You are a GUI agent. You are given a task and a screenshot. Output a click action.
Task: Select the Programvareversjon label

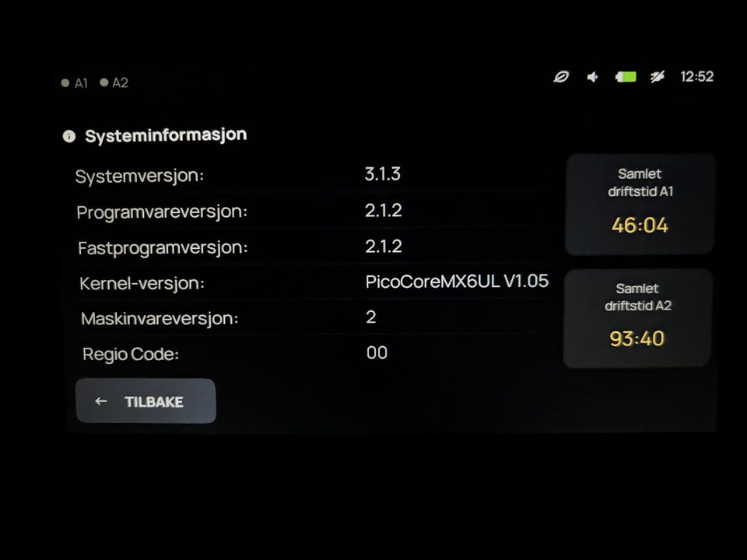pos(162,212)
